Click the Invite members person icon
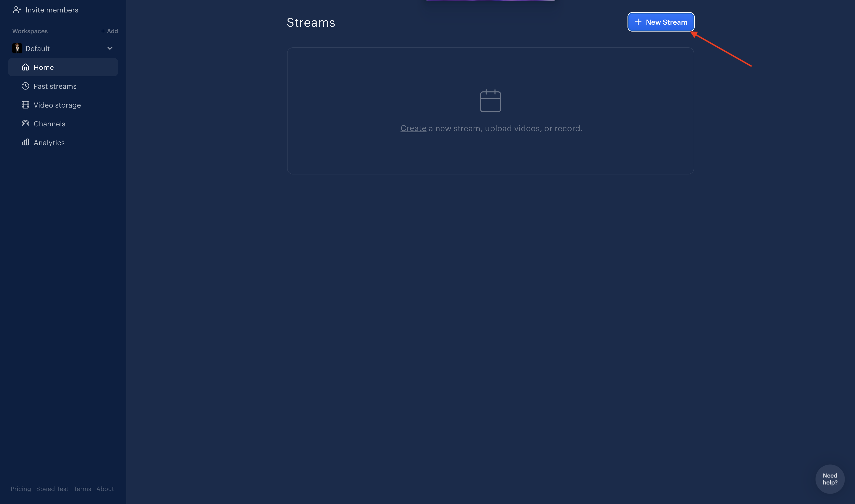Image resolution: width=855 pixels, height=504 pixels. click(x=17, y=9)
